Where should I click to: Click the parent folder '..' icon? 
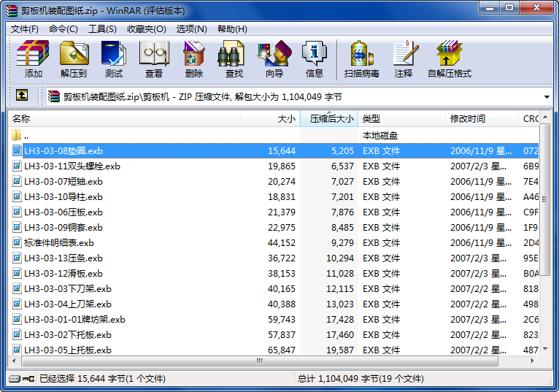16,135
